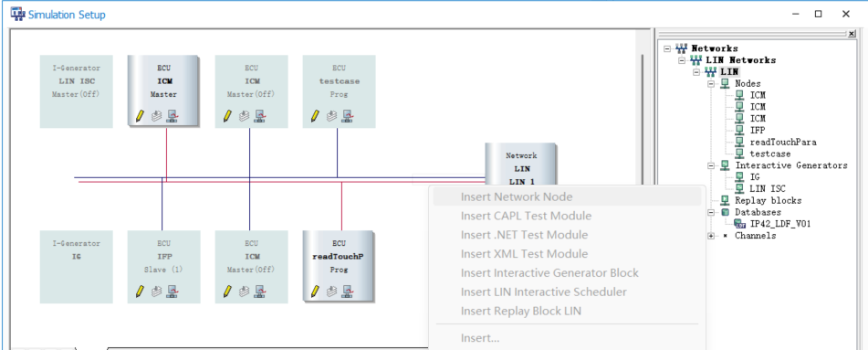Select IFP in the Nodes tree
Image resolution: width=868 pixels, height=350 pixels.
coord(758,131)
